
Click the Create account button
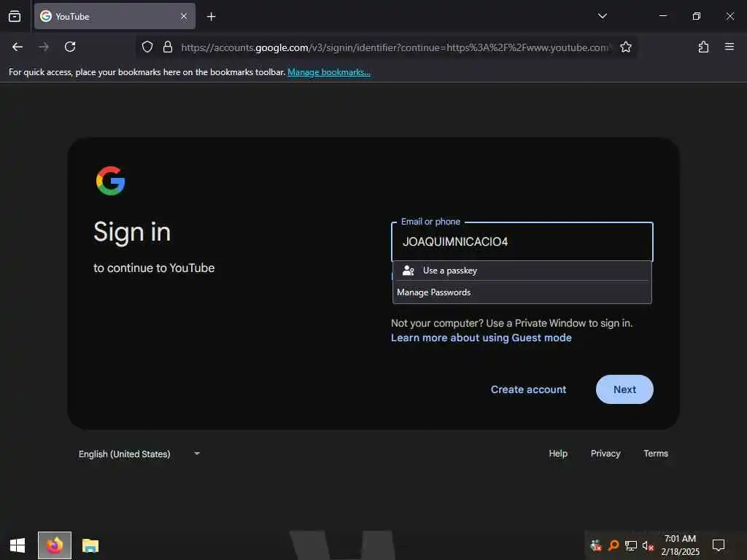528,389
